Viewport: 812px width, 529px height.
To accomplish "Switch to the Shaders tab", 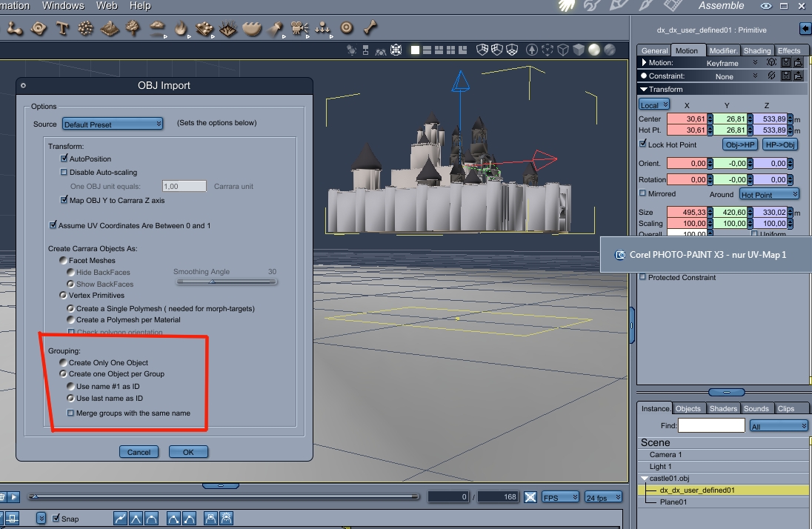I will pos(723,408).
